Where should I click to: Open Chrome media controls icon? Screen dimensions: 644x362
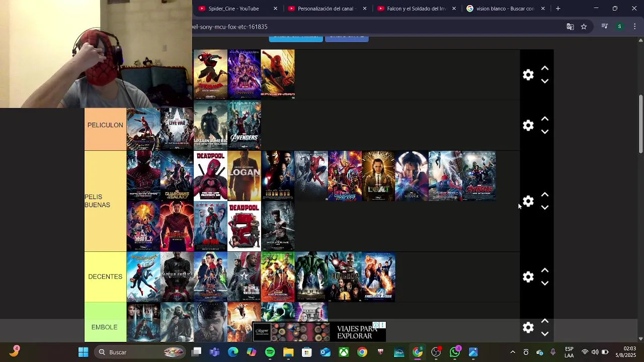pyautogui.click(x=605, y=27)
